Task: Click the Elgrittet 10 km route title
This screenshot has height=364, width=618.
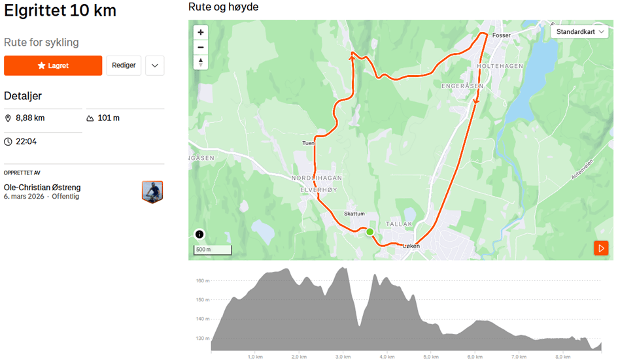Action: point(60,10)
